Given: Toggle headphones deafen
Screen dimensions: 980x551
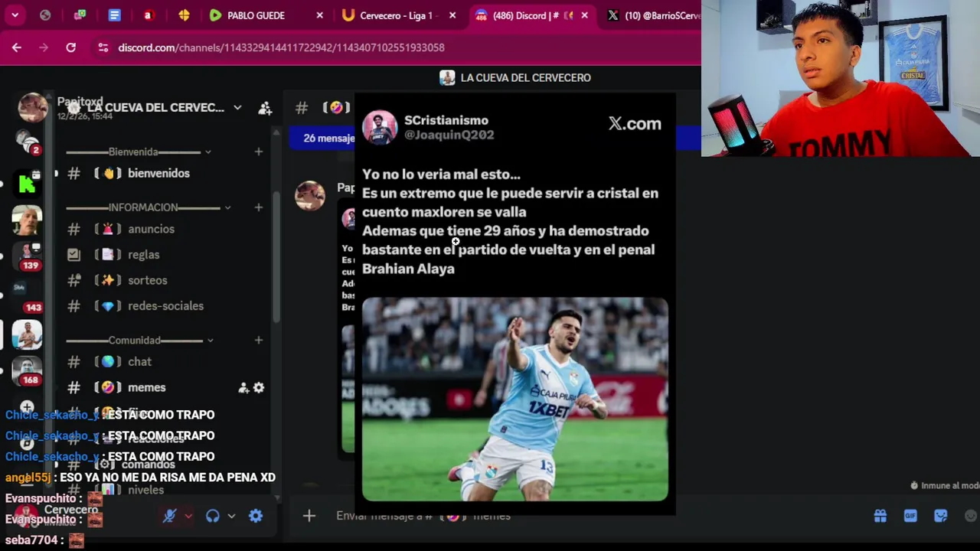Looking at the screenshot, I should [213, 516].
